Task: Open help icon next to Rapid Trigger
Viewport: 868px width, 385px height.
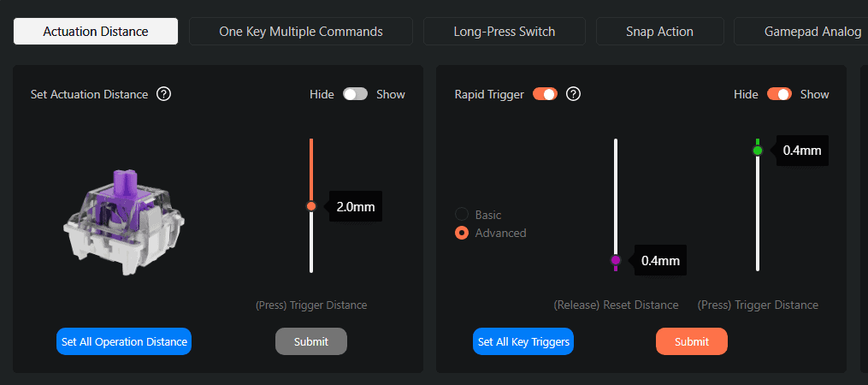Action: (x=574, y=94)
